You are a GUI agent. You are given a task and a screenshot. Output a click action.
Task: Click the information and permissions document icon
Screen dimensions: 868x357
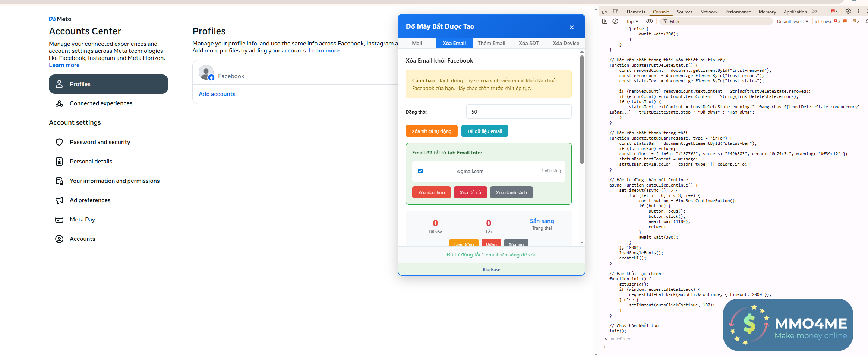(59, 181)
